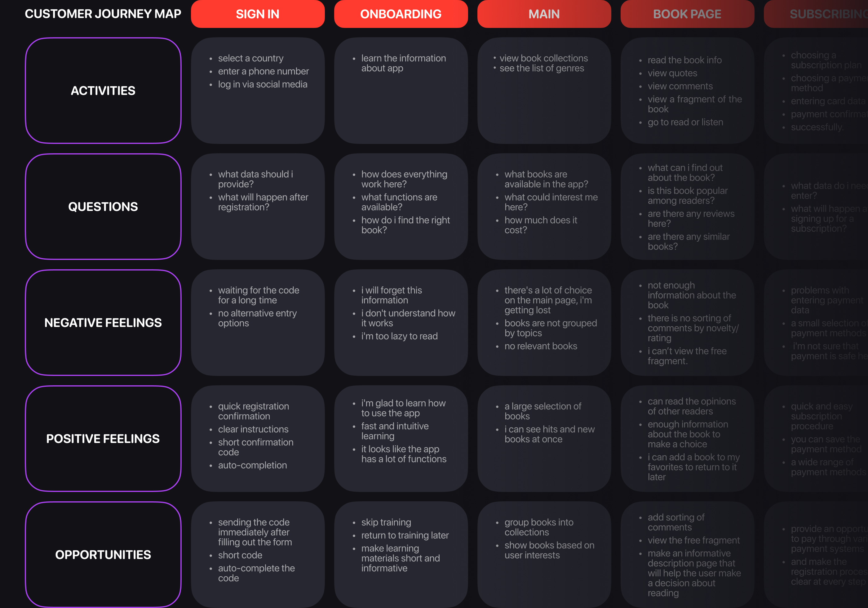Click the ACTIVITIES row label
Screen dimensions: 868x608
[103, 90]
